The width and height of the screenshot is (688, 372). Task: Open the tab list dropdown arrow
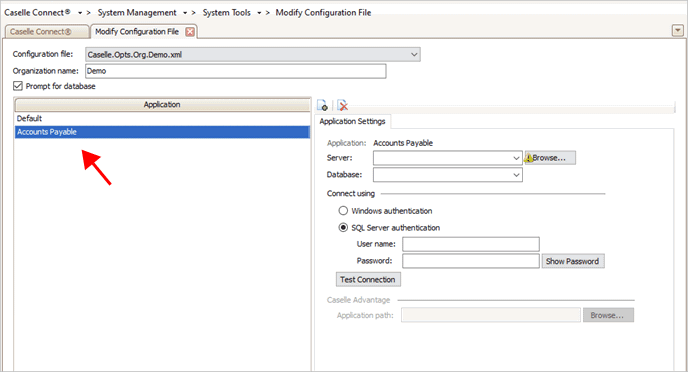[x=677, y=30]
